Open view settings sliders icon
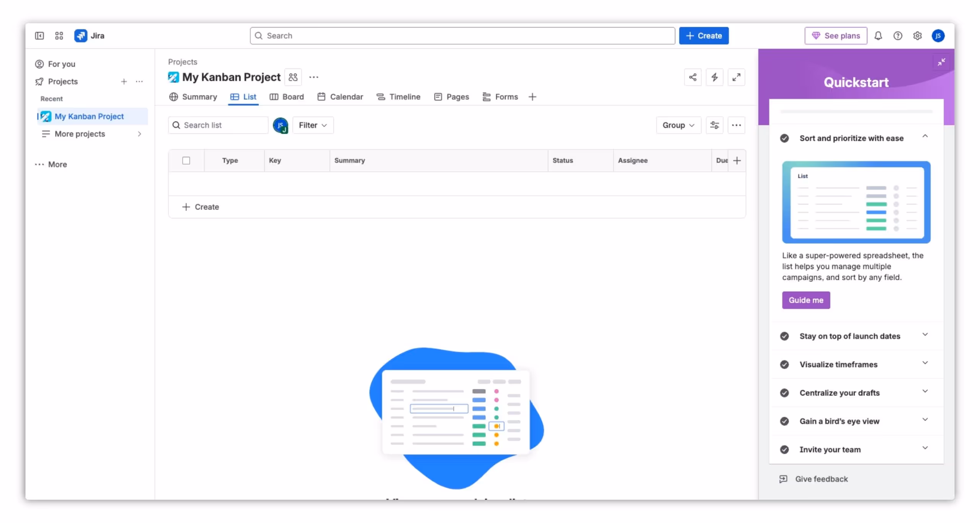The width and height of the screenshot is (980, 523). click(714, 125)
